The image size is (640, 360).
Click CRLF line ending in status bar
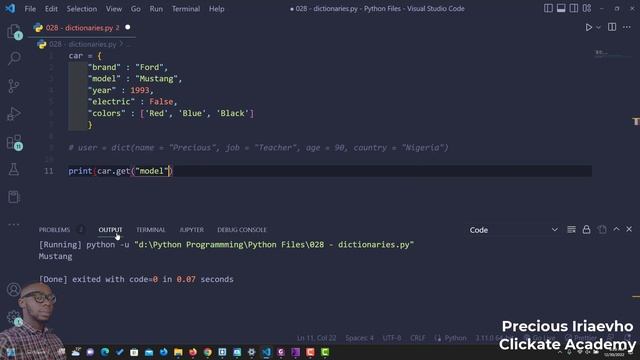tap(418, 338)
